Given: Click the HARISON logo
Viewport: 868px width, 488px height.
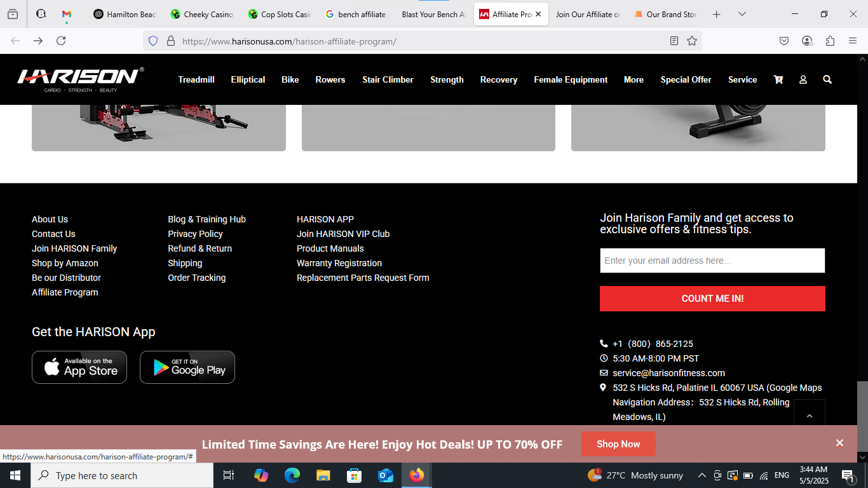Looking at the screenshot, I should (81, 79).
